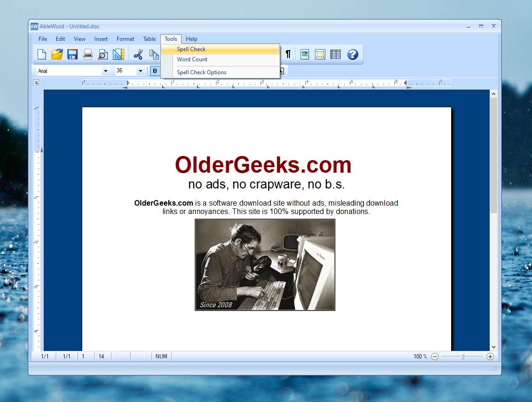The width and height of the screenshot is (532, 402).
Task: Open the Format menu
Action: click(125, 39)
